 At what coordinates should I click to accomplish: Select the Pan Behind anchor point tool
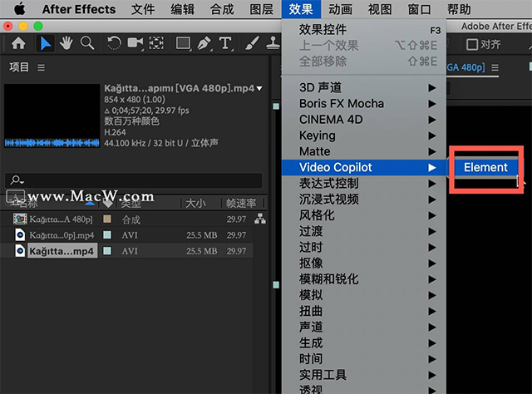coord(156,43)
